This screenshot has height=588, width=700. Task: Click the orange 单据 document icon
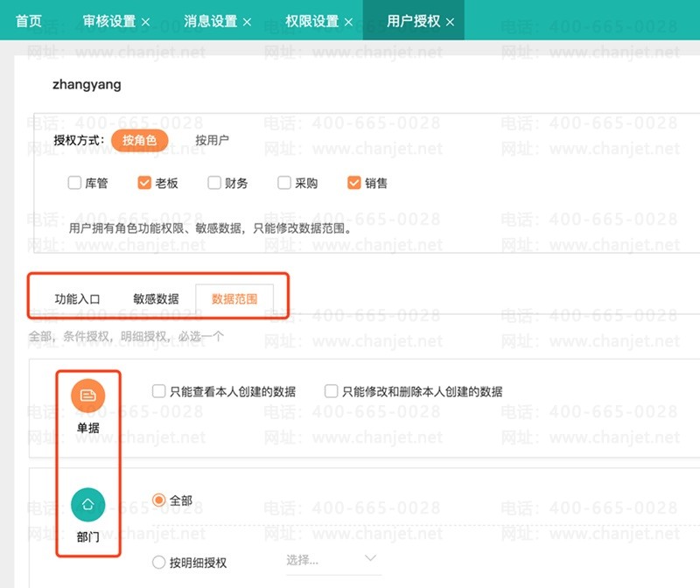pos(87,395)
